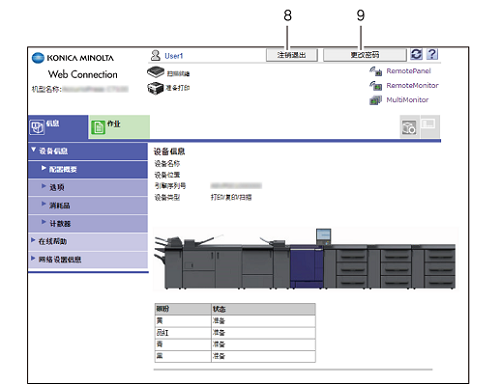Click the scanner status icon
The width and height of the screenshot is (500, 384).
click(156, 72)
